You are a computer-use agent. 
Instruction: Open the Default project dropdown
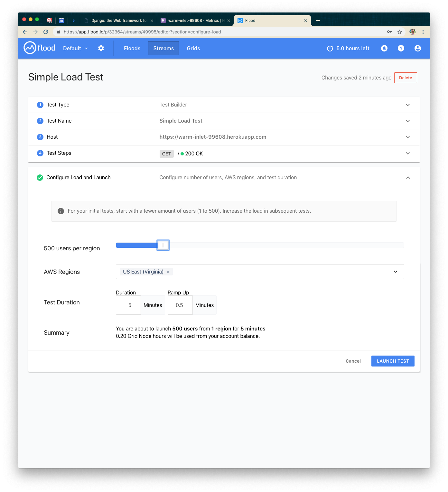click(x=75, y=48)
